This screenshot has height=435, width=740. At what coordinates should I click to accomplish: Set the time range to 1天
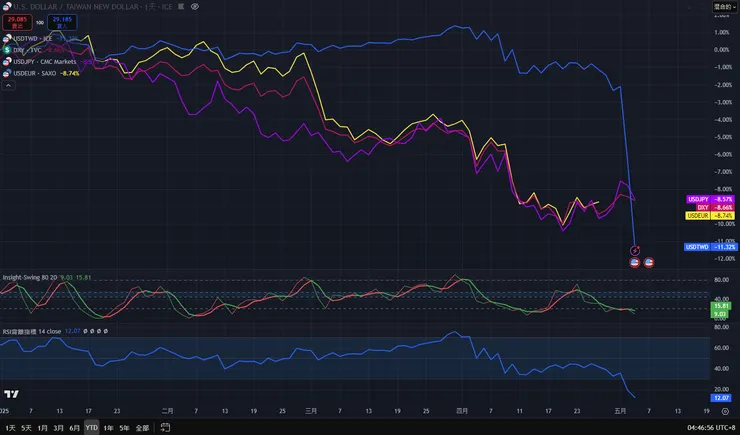pos(10,428)
